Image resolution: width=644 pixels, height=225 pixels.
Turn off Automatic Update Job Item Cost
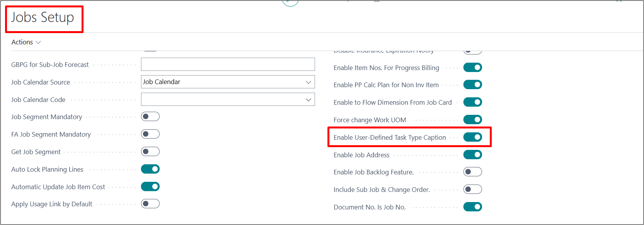pos(150,186)
